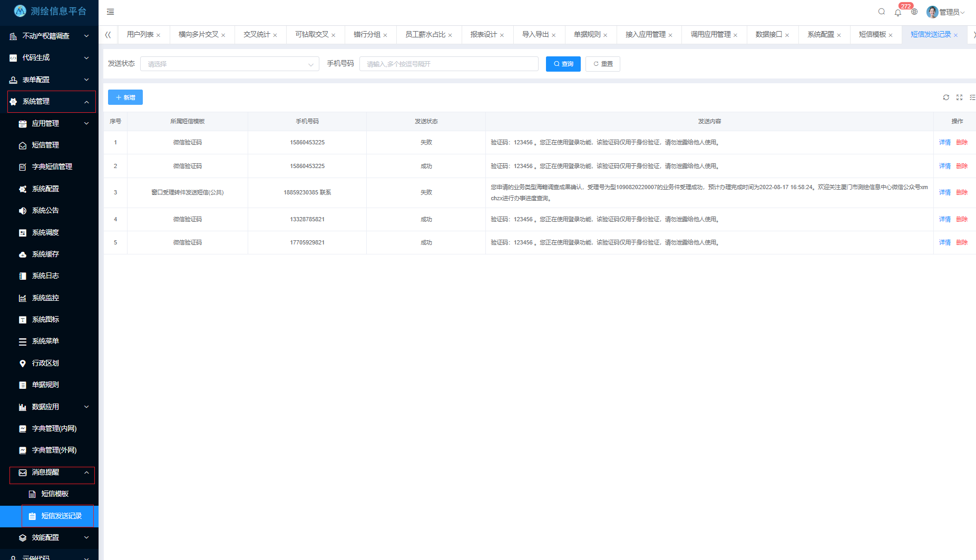Open 详情 for the first record
The height and width of the screenshot is (560, 976).
(944, 143)
